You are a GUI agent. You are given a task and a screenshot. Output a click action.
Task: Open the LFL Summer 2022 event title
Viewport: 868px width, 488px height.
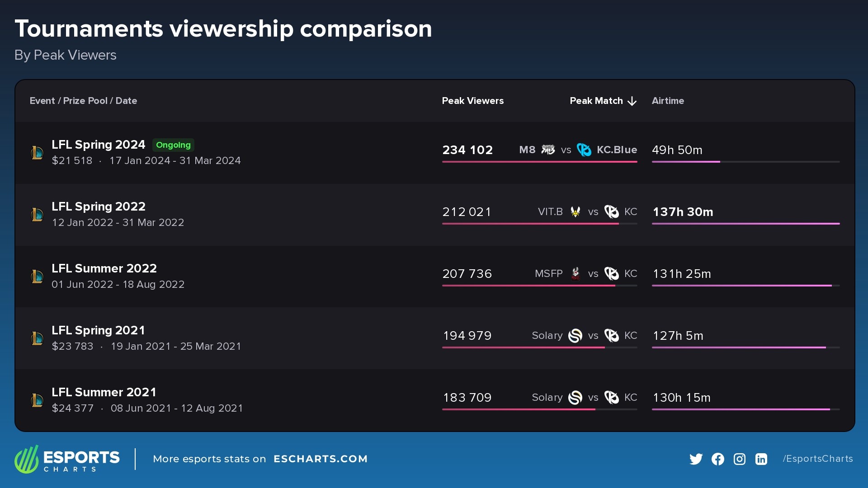point(104,268)
